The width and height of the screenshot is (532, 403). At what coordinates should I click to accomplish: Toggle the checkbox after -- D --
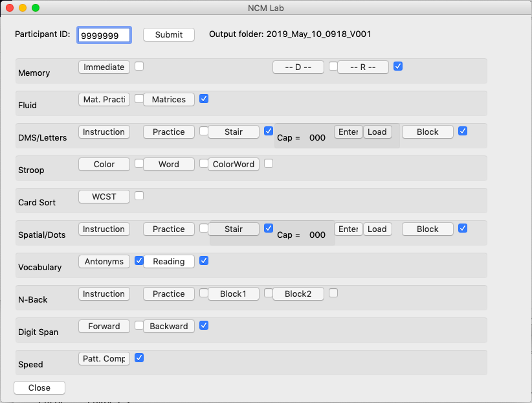(x=333, y=66)
